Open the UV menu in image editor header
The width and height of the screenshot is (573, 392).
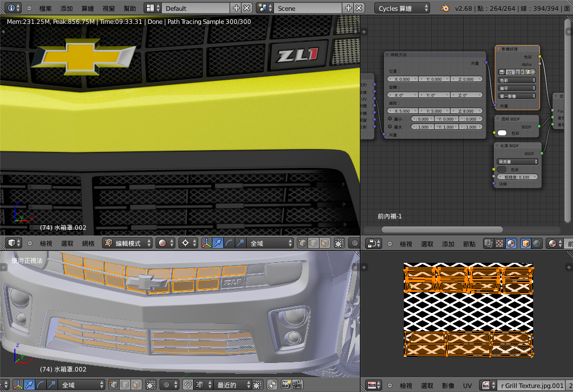click(468, 385)
